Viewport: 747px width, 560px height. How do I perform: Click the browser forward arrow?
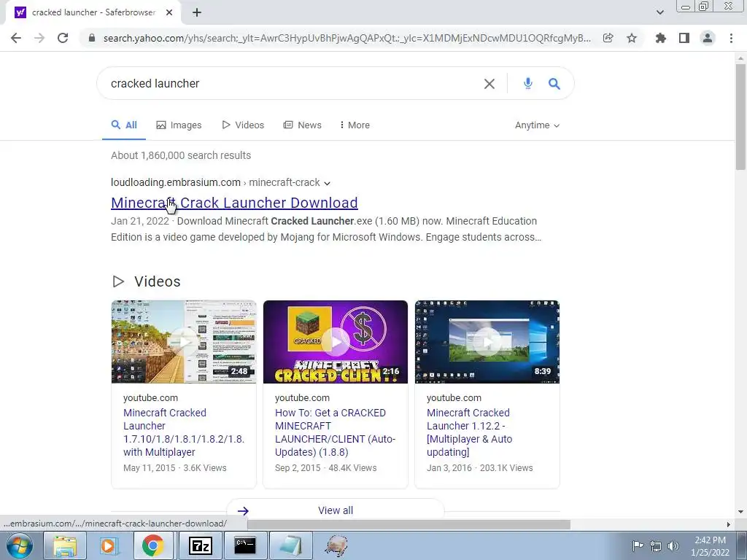point(39,38)
